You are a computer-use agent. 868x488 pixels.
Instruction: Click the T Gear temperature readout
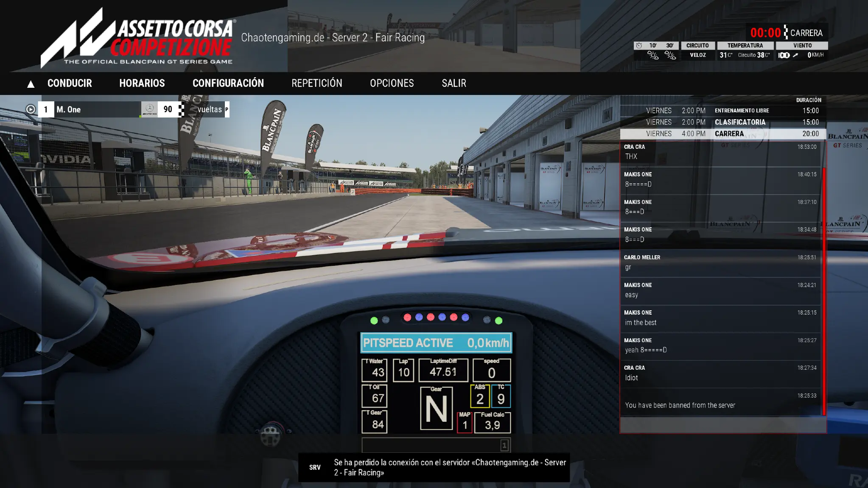pos(374,422)
